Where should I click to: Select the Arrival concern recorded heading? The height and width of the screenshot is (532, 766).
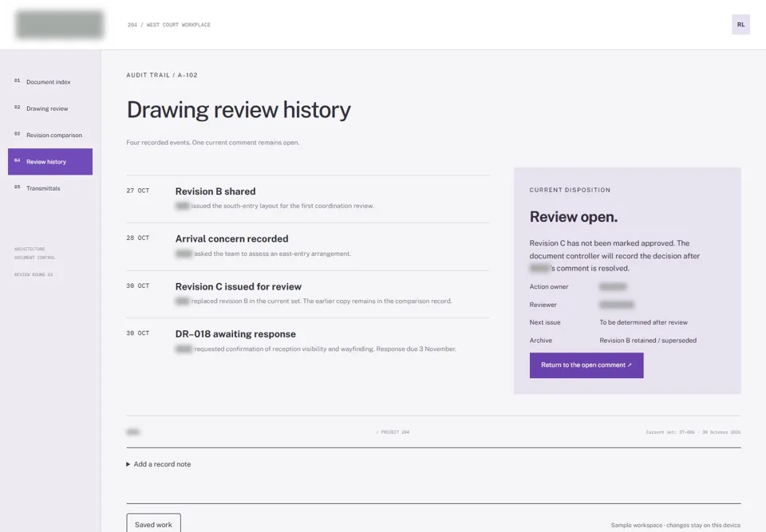click(x=231, y=239)
